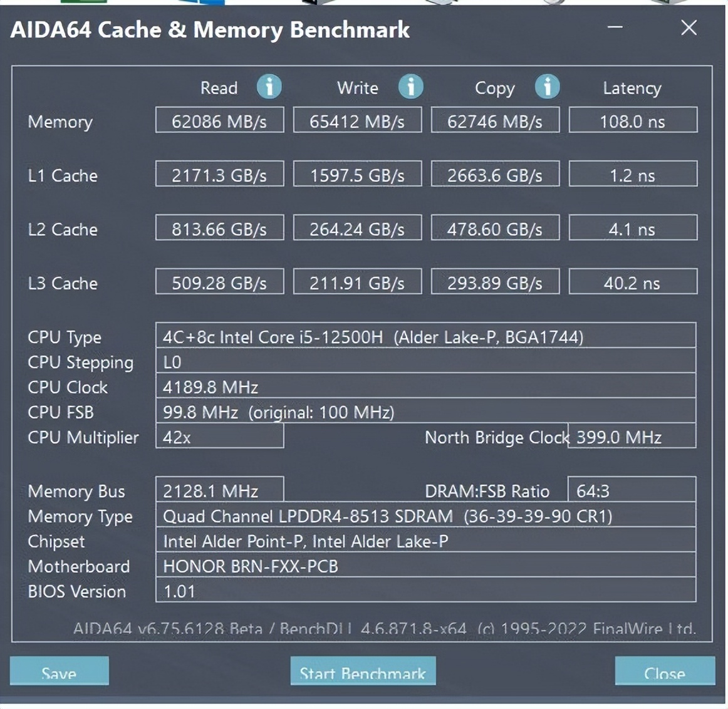Viewport: 728px width, 709px height.
Task: Select the Memory Read result field
Action: click(x=219, y=120)
